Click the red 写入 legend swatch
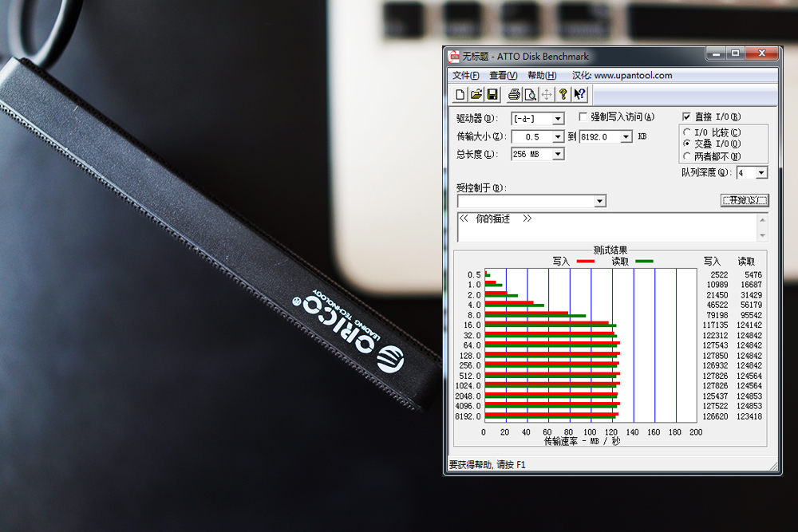Screen dimensions: 798x532 tap(585, 262)
